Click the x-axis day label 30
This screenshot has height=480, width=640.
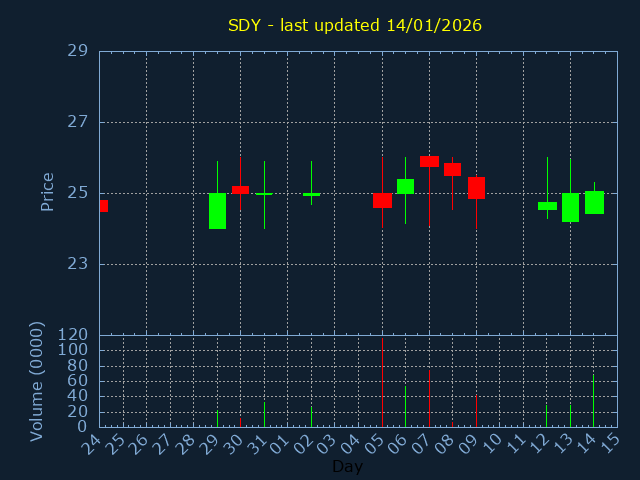[x=233, y=444]
